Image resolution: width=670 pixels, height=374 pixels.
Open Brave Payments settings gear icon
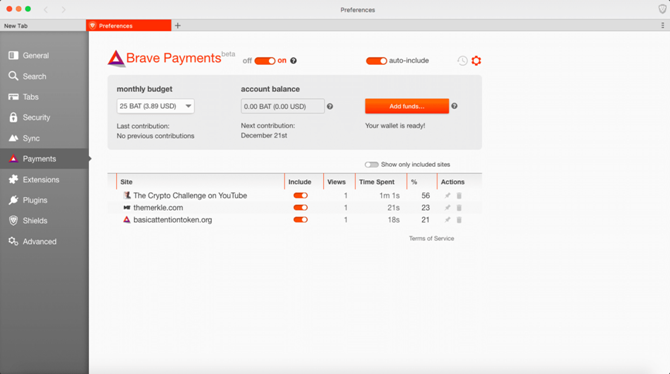click(476, 61)
